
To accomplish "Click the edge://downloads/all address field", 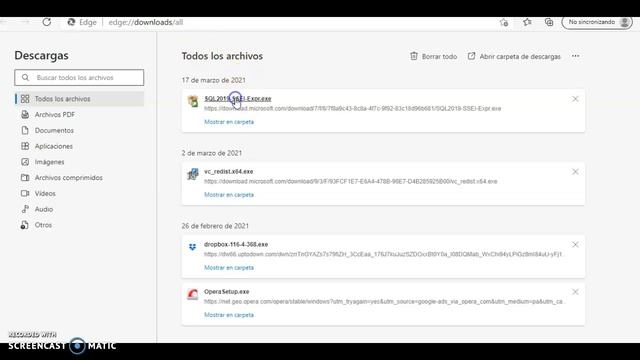I will pos(146,22).
